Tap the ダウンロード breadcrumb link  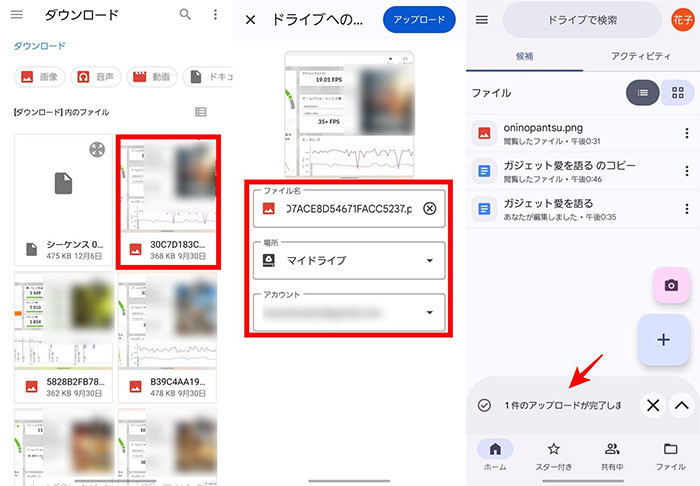[x=39, y=46]
